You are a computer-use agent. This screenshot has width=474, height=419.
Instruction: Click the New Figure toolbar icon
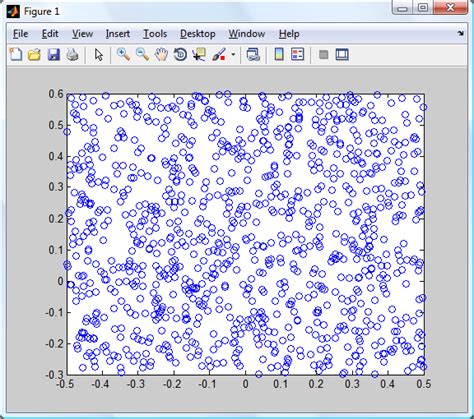click(16, 54)
